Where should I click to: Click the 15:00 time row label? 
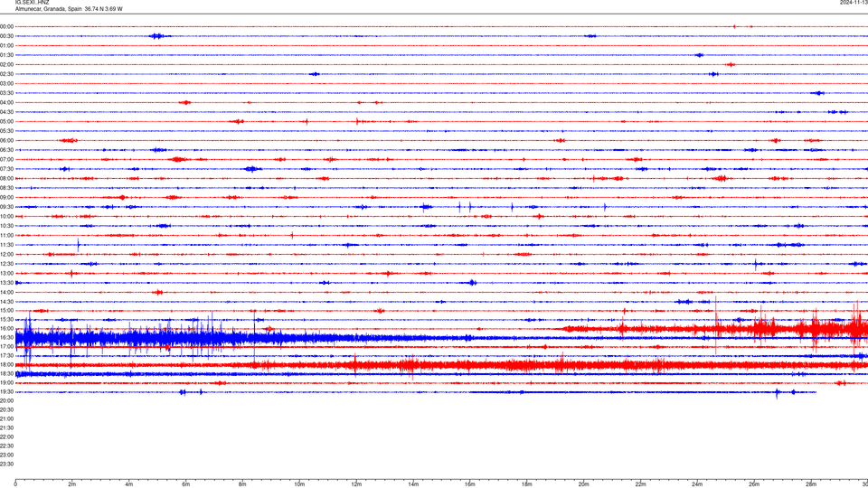point(6,311)
